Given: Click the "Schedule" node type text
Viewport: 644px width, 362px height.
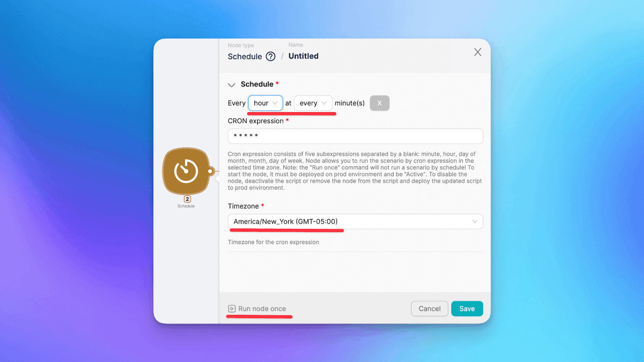Looking at the screenshot, I should [245, 57].
